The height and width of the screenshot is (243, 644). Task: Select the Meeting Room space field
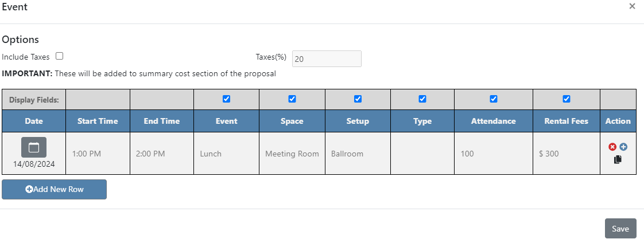292,154
